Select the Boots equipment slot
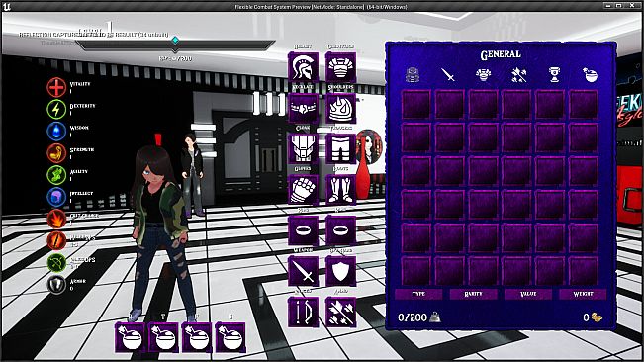The height and width of the screenshot is (362, 644). pyautogui.click(x=341, y=189)
